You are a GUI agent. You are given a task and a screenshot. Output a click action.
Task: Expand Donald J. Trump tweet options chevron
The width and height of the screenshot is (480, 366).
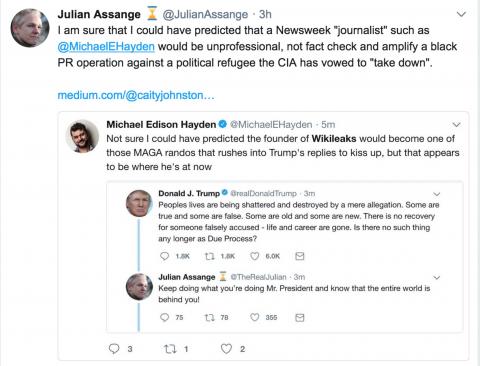(437, 194)
